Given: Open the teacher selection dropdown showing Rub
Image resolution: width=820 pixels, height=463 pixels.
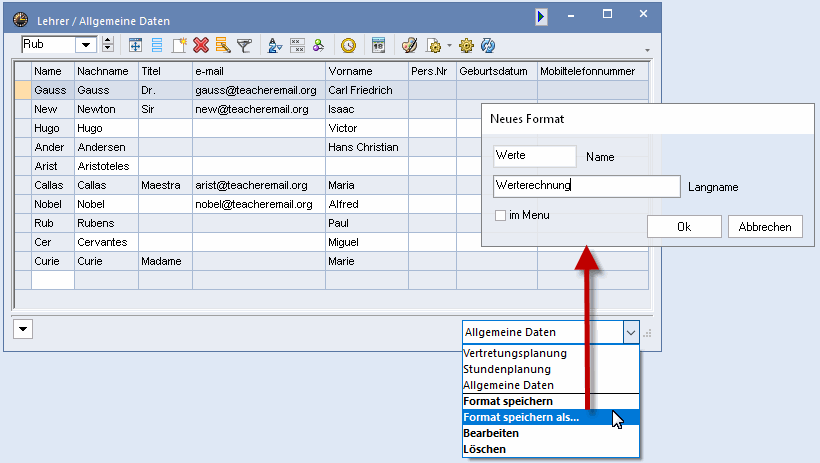Looking at the screenshot, I should pyautogui.click(x=86, y=45).
